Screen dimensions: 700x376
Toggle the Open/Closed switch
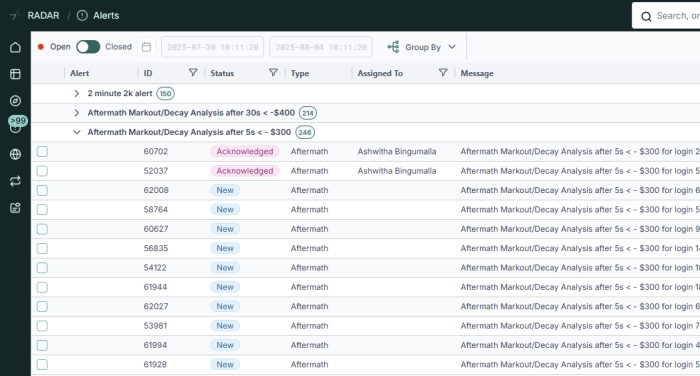(88, 47)
